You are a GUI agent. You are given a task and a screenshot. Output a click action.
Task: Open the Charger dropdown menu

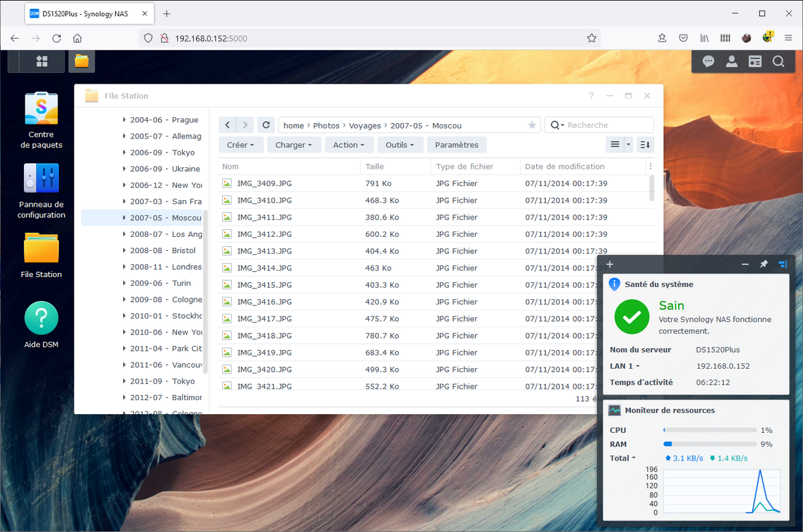click(x=294, y=145)
